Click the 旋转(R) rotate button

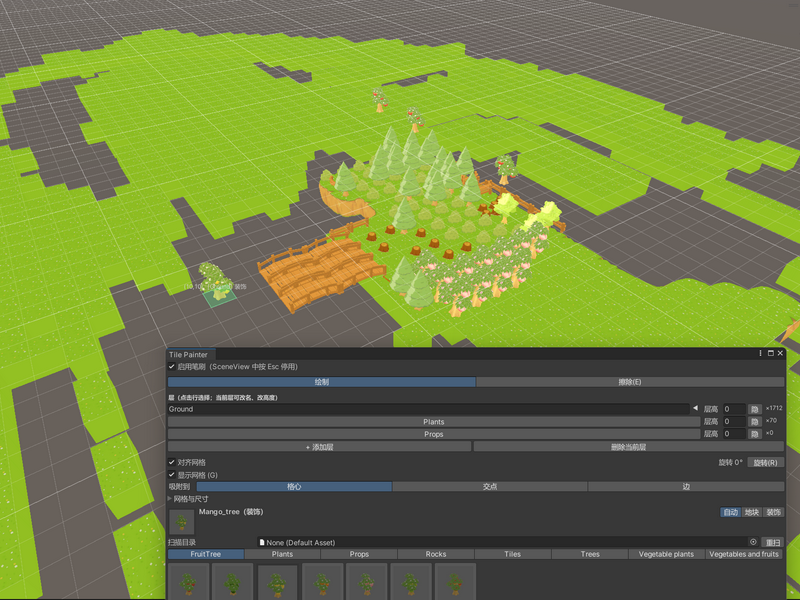(x=765, y=462)
